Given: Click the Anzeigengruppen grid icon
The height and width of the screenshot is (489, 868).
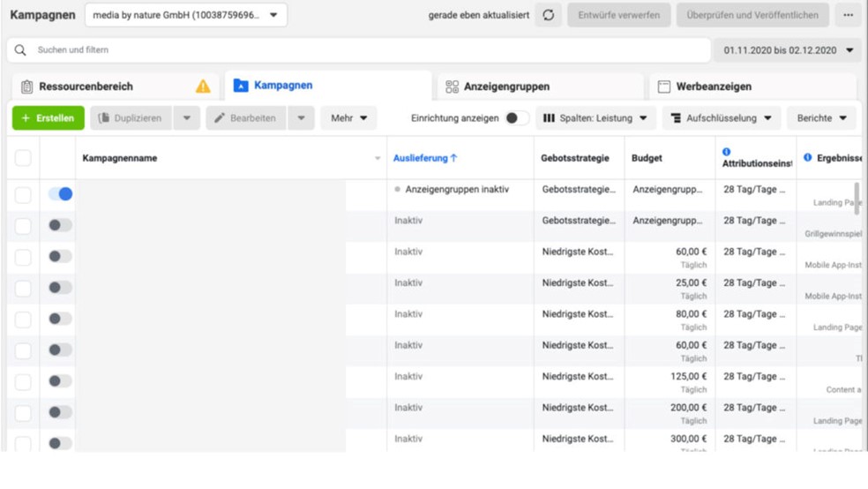Looking at the screenshot, I should click(x=453, y=87).
